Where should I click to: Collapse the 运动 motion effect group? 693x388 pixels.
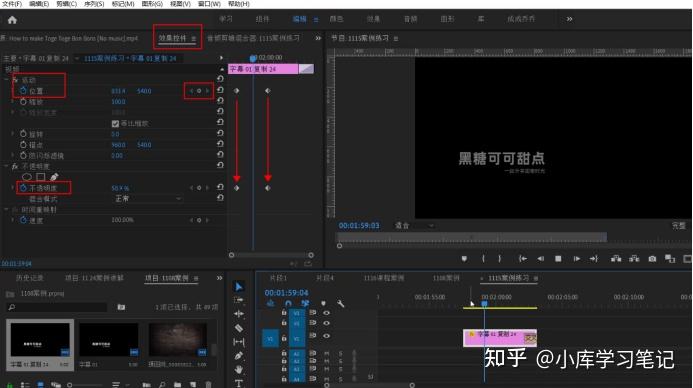tap(6, 80)
